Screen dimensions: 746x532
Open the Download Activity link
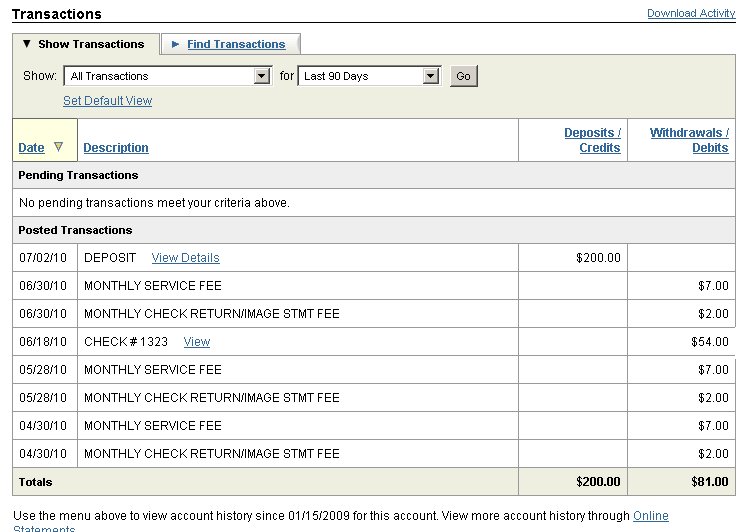click(x=690, y=13)
